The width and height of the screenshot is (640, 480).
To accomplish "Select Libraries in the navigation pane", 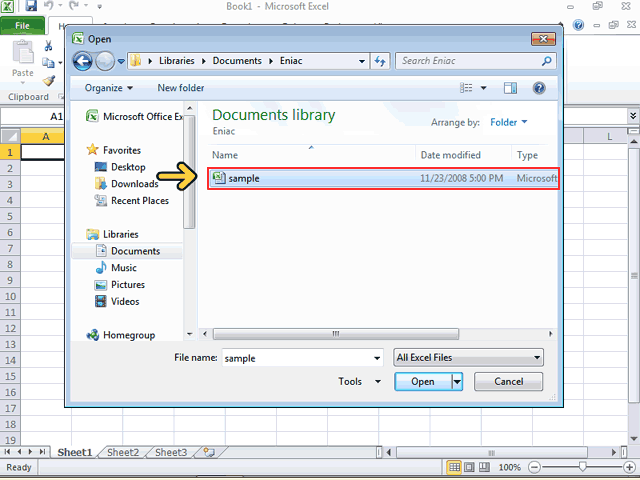I will coord(112,234).
